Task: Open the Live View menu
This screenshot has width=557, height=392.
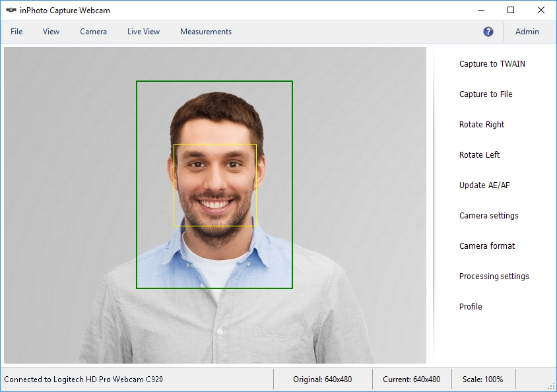Action: [143, 32]
